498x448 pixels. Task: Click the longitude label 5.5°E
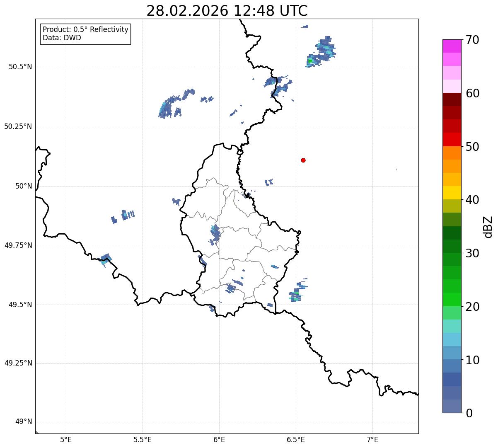(x=143, y=439)
